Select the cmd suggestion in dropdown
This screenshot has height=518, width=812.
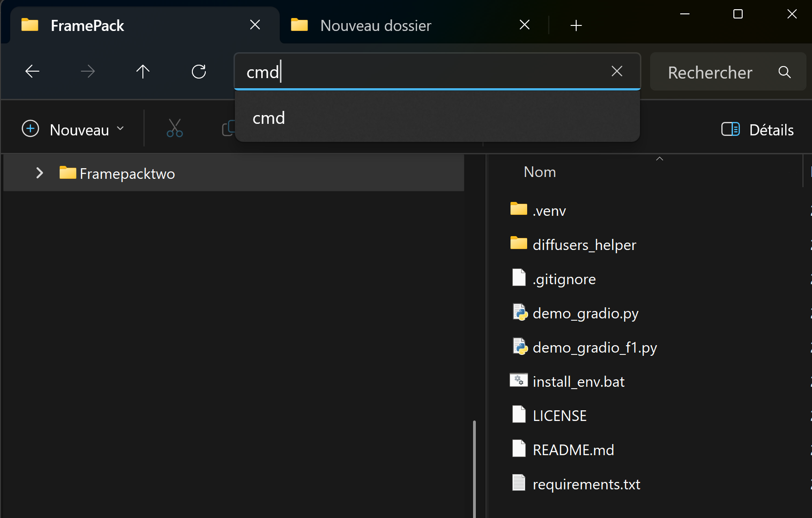tap(437, 118)
